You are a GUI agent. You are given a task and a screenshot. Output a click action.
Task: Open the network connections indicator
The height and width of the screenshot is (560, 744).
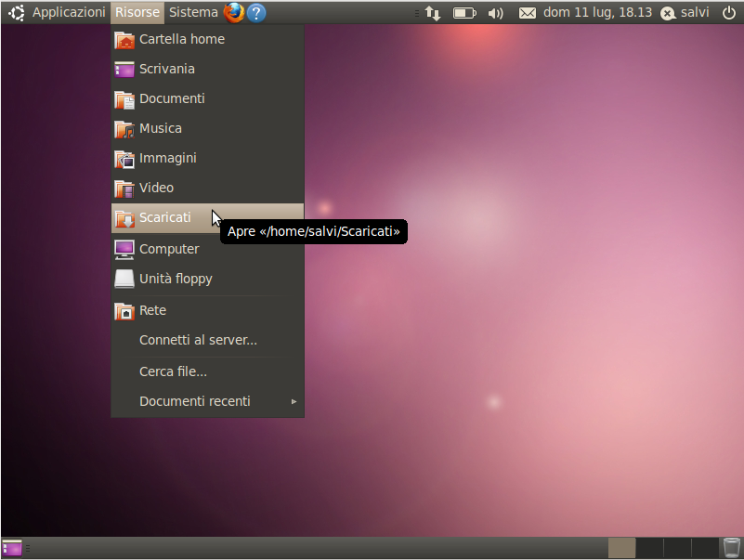coord(432,13)
